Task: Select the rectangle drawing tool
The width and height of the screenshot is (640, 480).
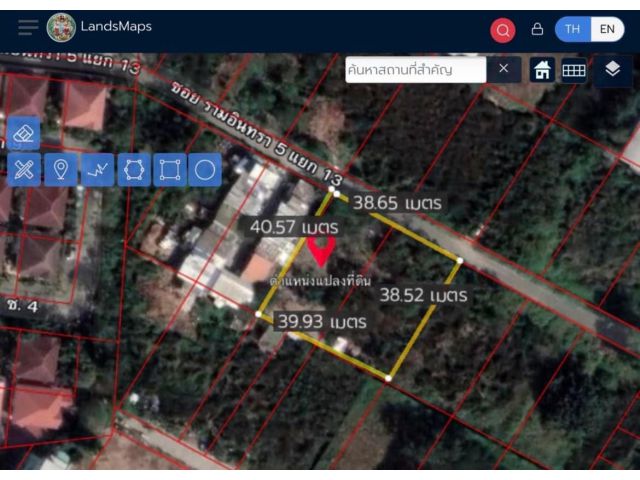Action: point(170,169)
